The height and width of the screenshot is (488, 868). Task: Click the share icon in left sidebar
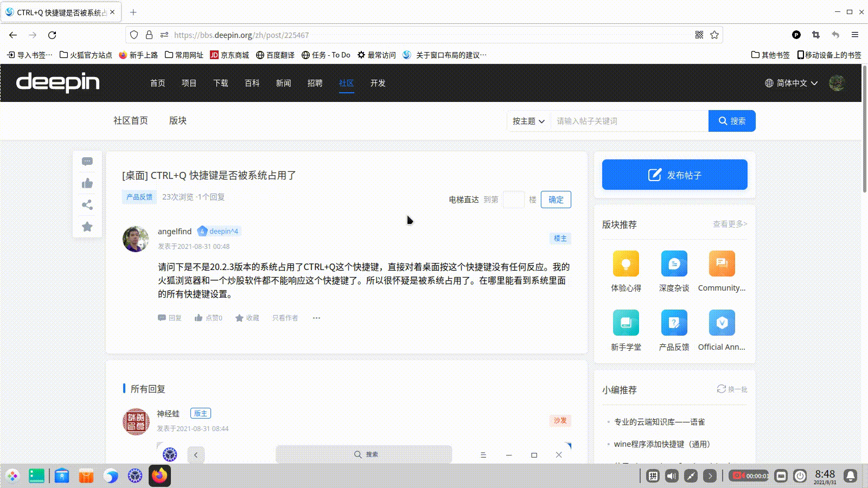pyautogui.click(x=87, y=205)
